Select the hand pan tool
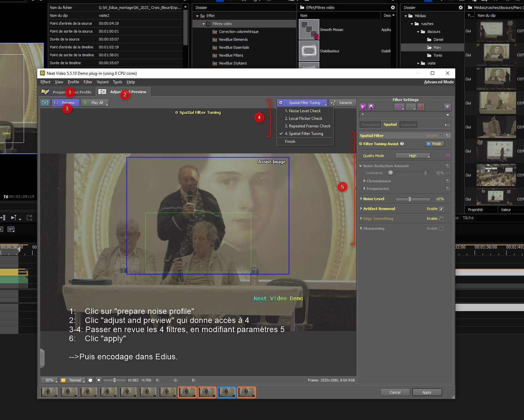The height and width of the screenshot is (420, 524). click(x=90, y=380)
